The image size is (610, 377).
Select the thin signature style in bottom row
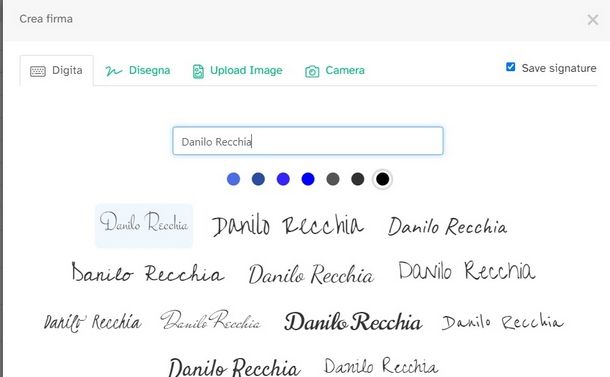(381, 366)
